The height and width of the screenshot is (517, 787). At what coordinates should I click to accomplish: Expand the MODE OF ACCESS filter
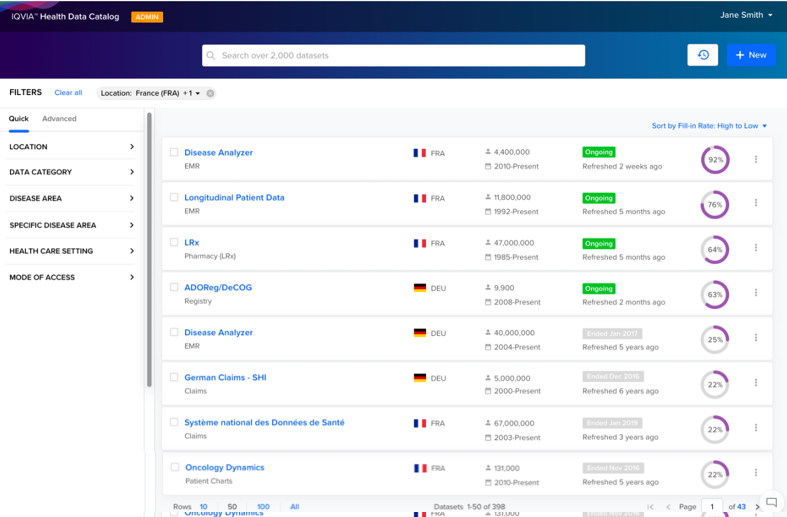72,277
